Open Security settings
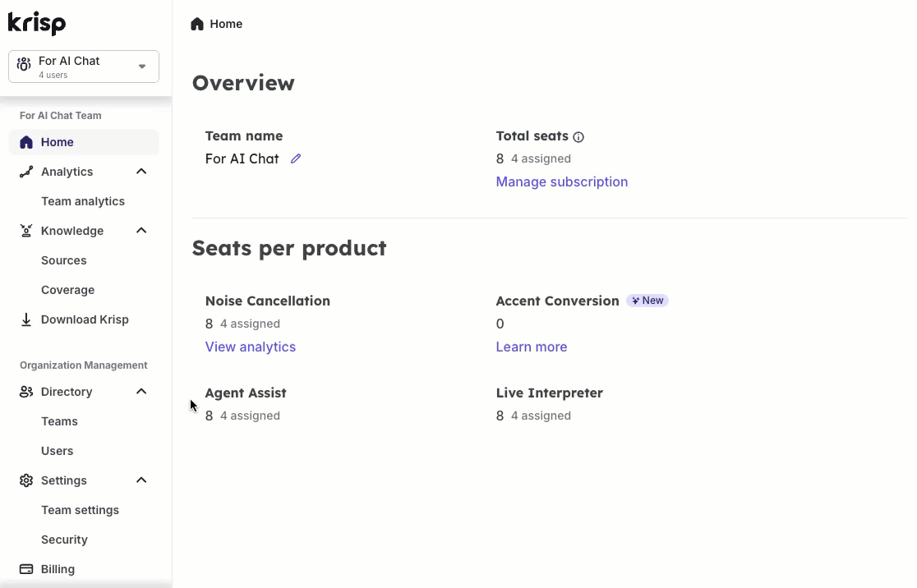917x588 pixels. pos(64,540)
